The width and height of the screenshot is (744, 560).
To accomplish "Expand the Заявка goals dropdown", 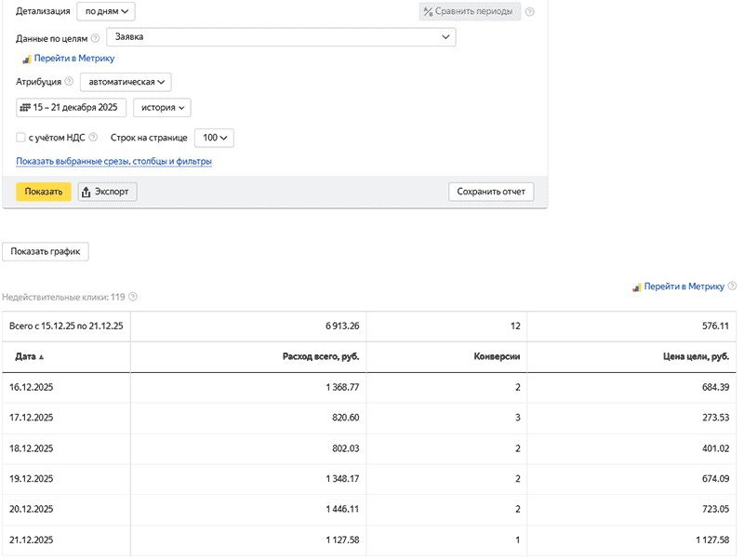I will point(281,37).
